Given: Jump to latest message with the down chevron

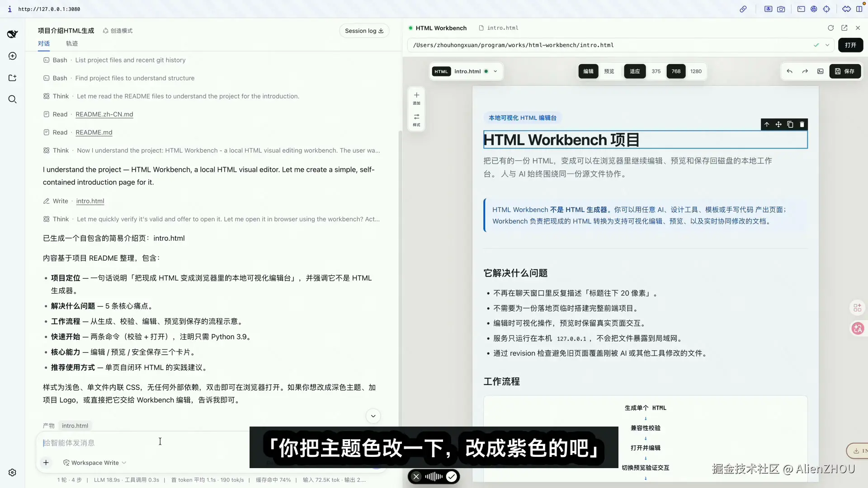Looking at the screenshot, I should [373, 416].
